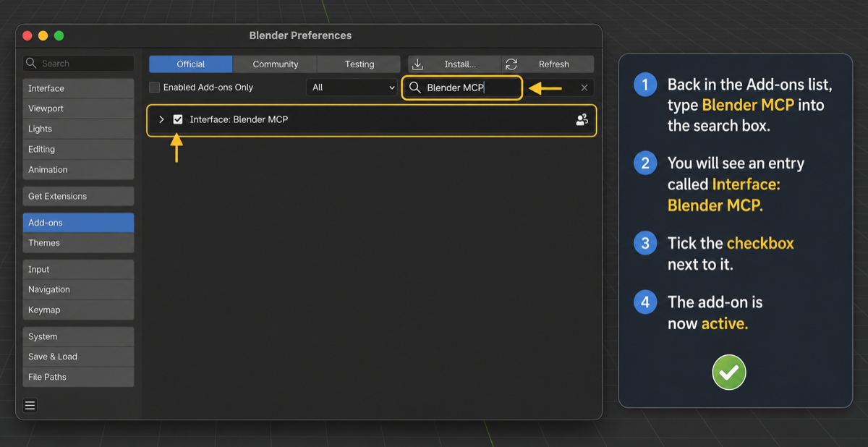The height and width of the screenshot is (447, 868).
Task: Minimize Blender Preferences with yellow button
Action: point(43,35)
